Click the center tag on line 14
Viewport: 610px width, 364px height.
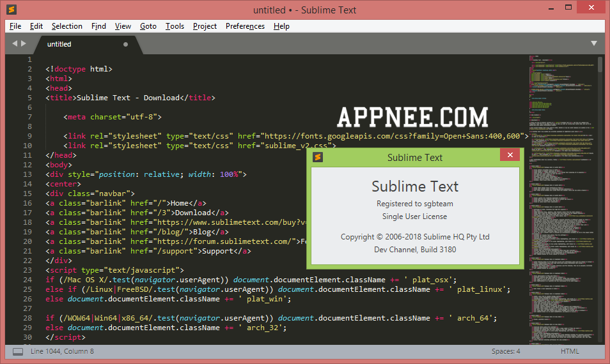[63, 184]
